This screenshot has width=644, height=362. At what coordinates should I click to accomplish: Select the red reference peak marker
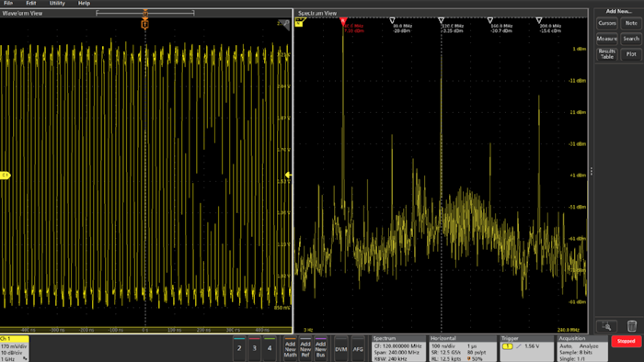tap(343, 21)
